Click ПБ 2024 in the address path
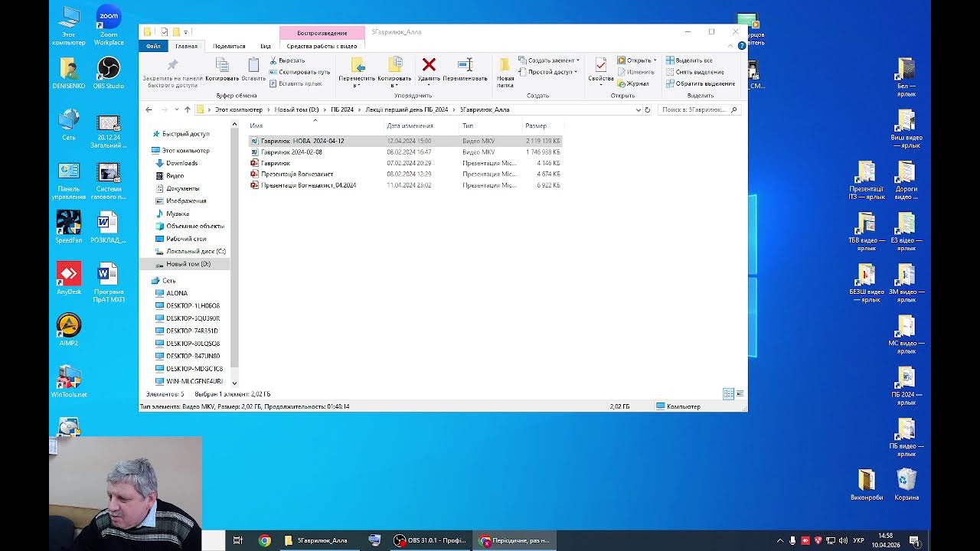The width and height of the screenshot is (980, 551). coord(342,109)
